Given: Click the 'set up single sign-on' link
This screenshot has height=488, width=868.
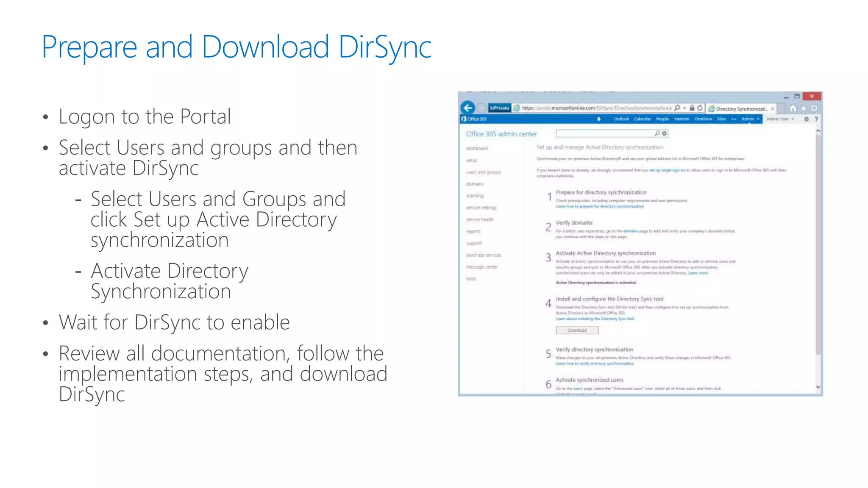Looking at the screenshot, I should click(x=667, y=170).
